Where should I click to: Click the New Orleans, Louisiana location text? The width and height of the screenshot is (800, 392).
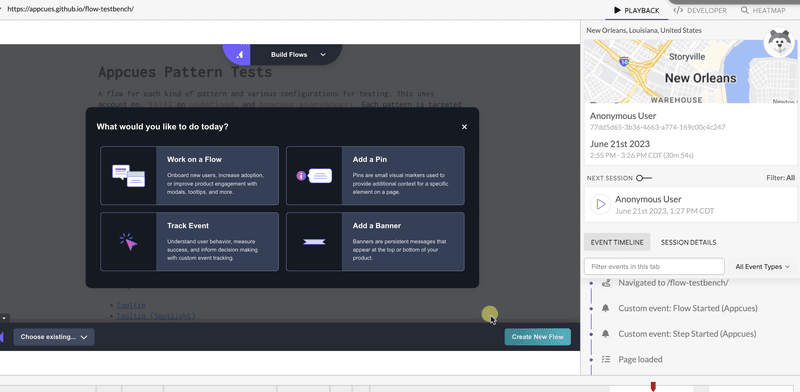[644, 31]
